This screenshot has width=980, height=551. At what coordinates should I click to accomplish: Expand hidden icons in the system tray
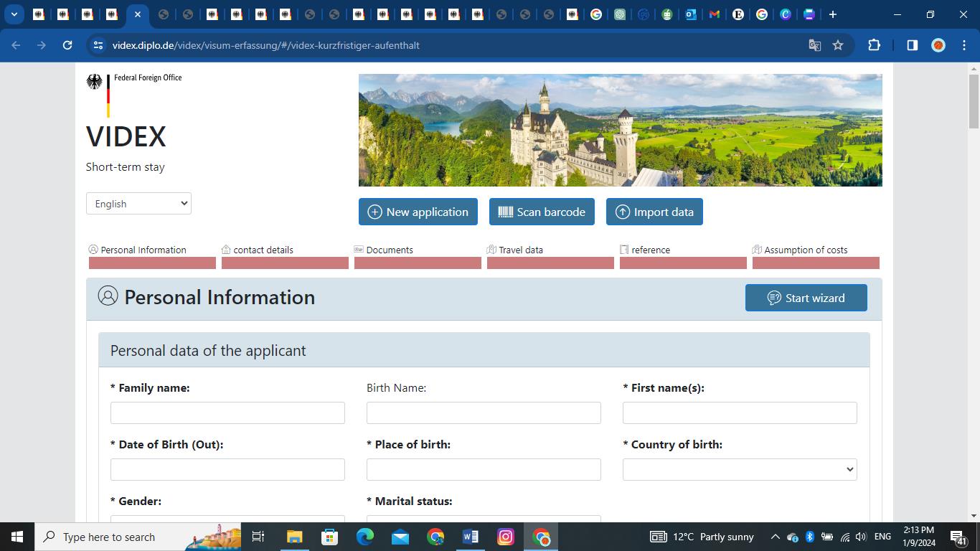pos(775,536)
